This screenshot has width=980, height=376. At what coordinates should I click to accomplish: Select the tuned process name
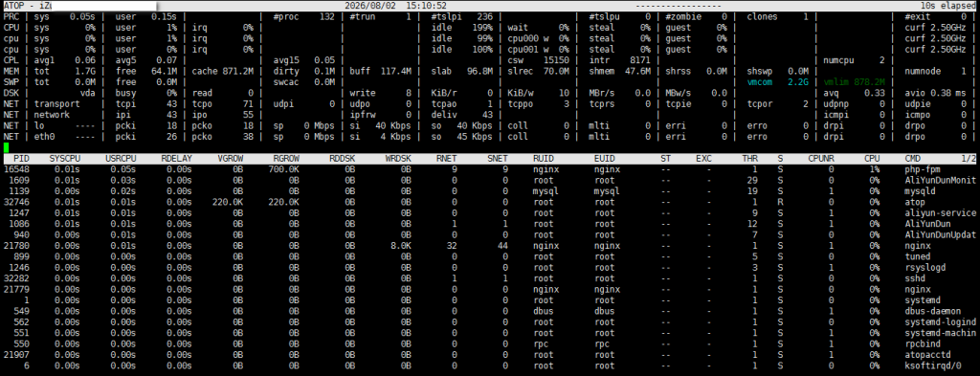coord(917,256)
